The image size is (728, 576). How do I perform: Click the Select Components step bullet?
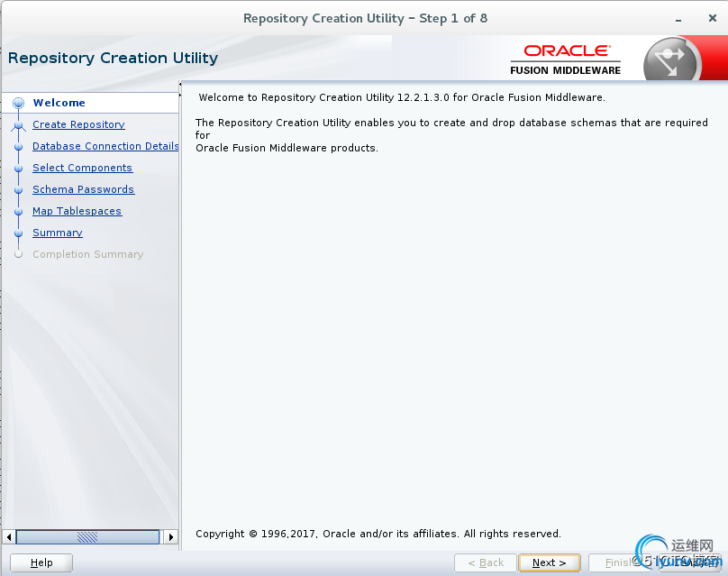click(19, 169)
